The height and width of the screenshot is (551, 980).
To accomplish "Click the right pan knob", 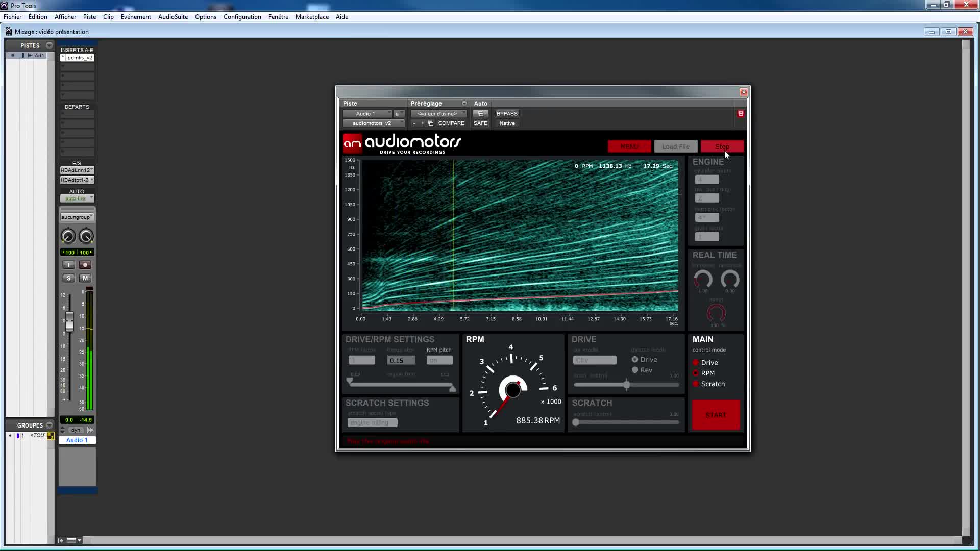I will (x=86, y=236).
